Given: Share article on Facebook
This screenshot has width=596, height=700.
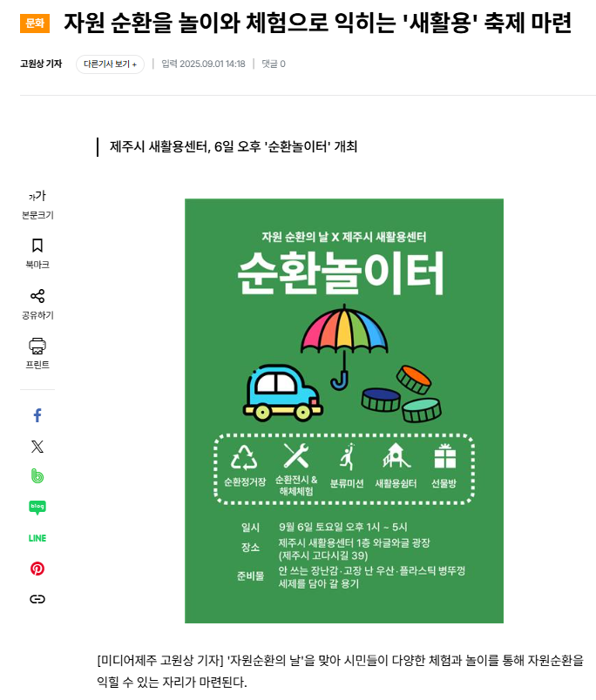Looking at the screenshot, I should (37, 415).
